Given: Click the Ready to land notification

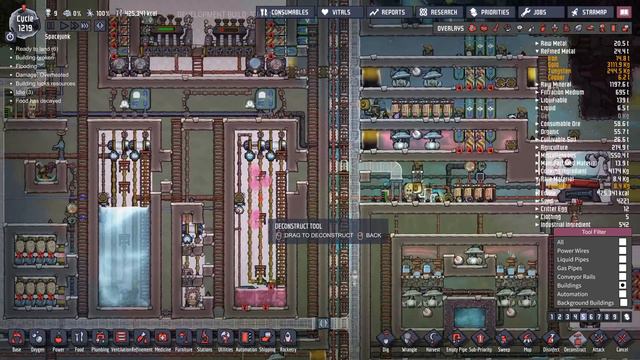Looking at the screenshot, I should click(36, 49).
